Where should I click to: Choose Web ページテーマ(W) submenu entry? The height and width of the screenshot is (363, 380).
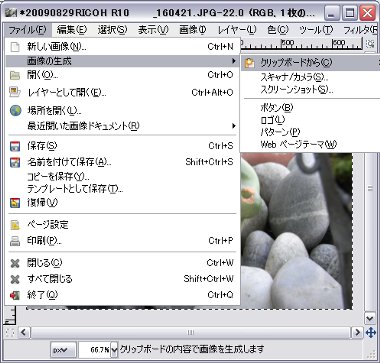pos(310,144)
